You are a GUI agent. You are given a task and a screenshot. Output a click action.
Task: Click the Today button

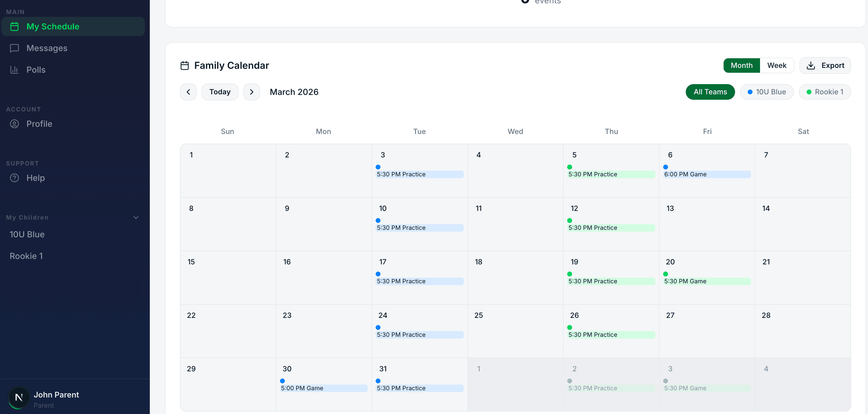click(x=220, y=92)
